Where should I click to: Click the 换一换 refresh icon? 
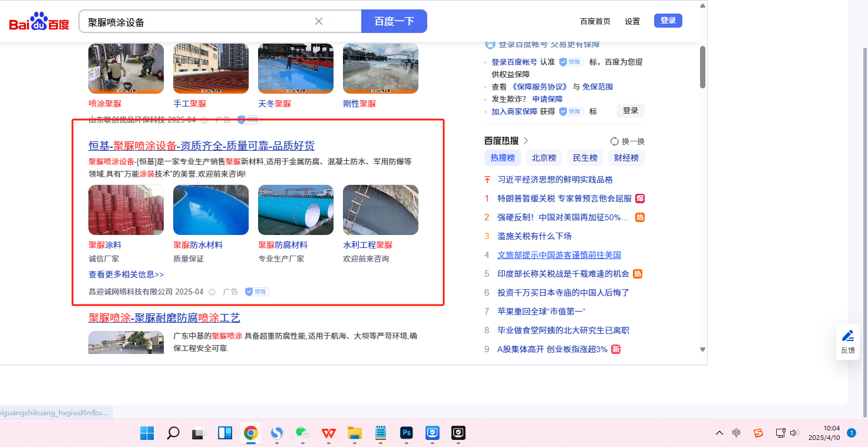(x=615, y=141)
